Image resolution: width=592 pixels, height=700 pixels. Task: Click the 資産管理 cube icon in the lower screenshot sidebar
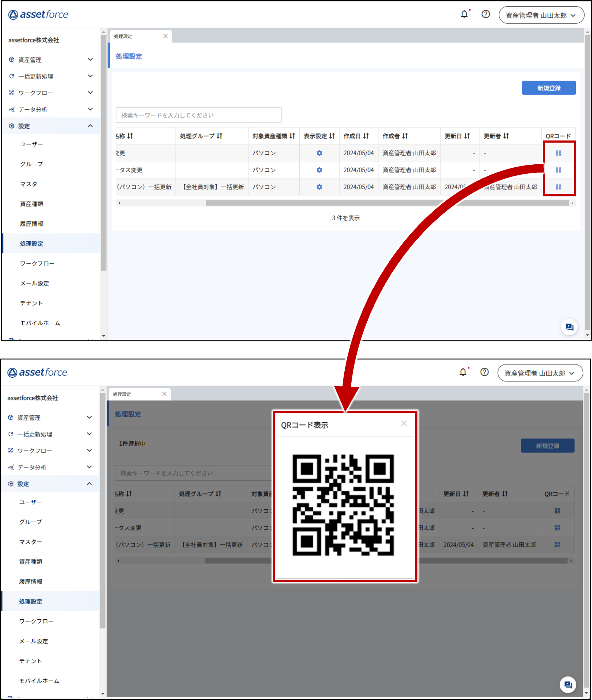[11, 417]
